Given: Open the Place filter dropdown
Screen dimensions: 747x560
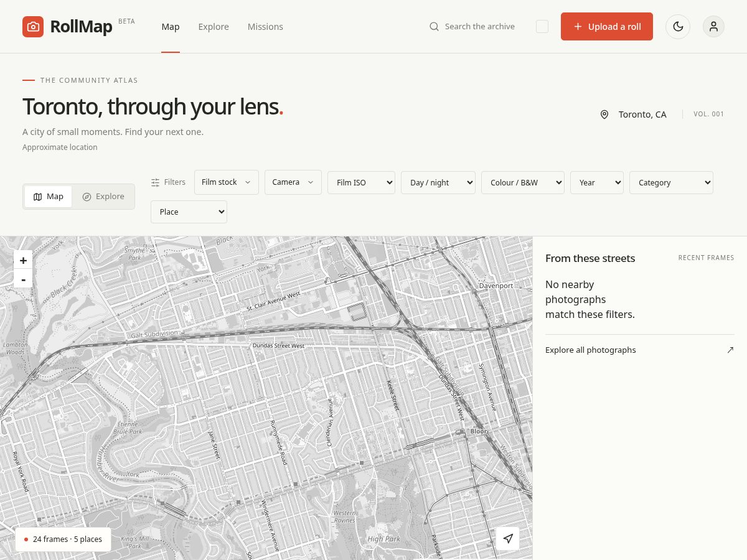Looking at the screenshot, I should [x=189, y=212].
